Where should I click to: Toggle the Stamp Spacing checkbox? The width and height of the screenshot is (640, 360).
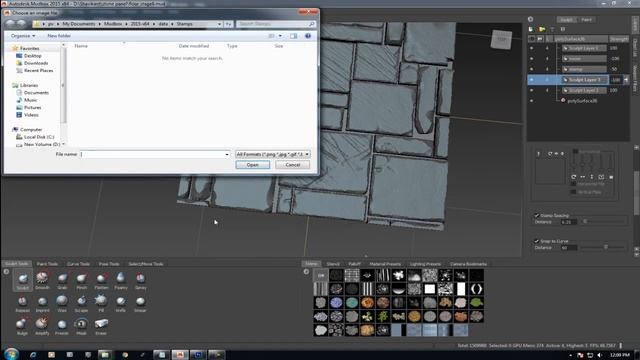[x=537, y=215]
